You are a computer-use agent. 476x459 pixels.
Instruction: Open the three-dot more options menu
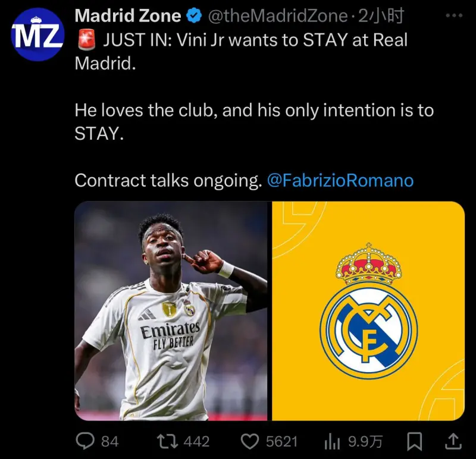pyautogui.click(x=454, y=15)
